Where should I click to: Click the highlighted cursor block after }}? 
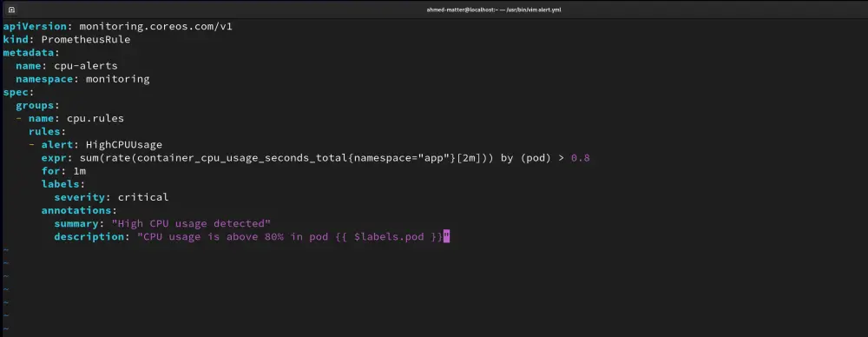click(447, 237)
